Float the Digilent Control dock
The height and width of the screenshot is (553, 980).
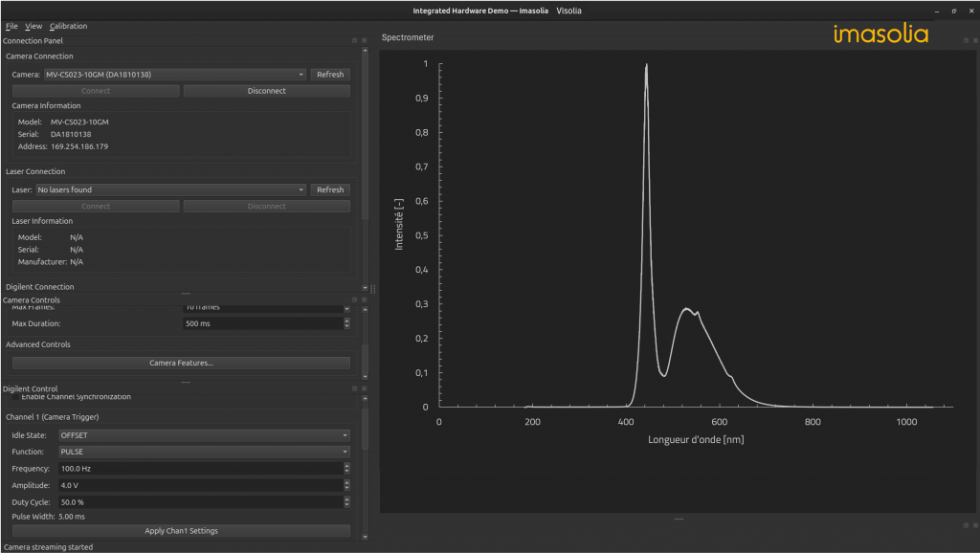pos(354,388)
